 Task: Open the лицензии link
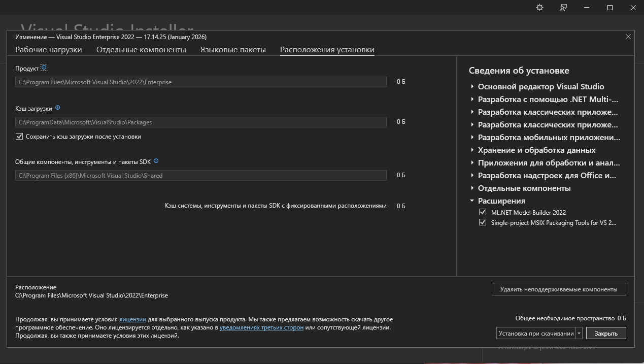coord(132,319)
